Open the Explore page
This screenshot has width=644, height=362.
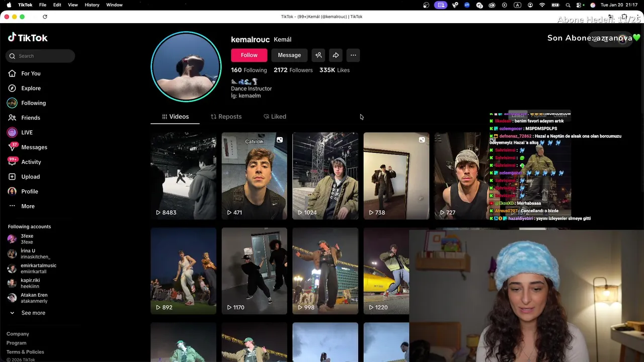pyautogui.click(x=24, y=88)
